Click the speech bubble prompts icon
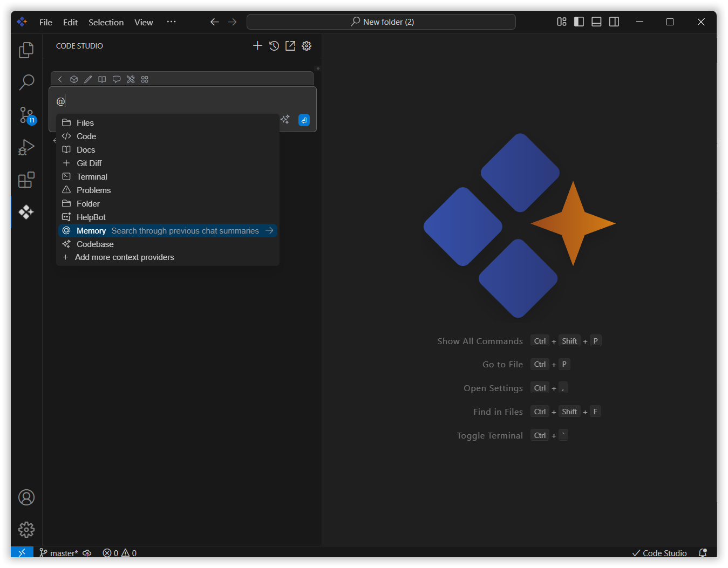This screenshot has height=568, width=728. coord(117,79)
